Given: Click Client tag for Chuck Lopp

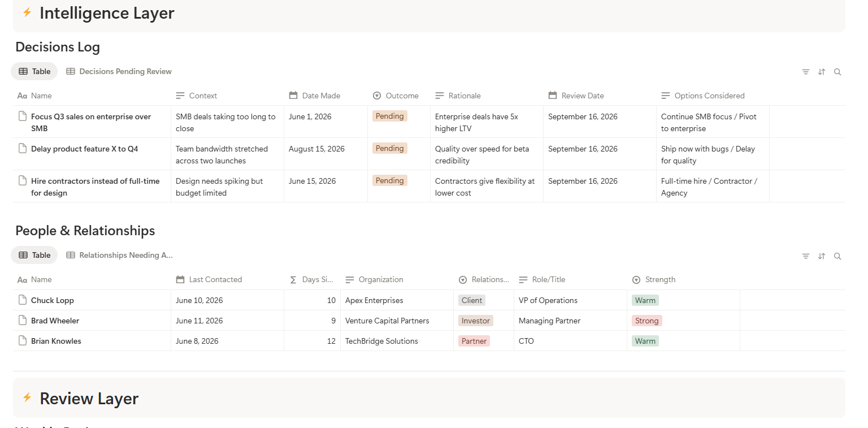Looking at the screenshot, I should (472, 300).
